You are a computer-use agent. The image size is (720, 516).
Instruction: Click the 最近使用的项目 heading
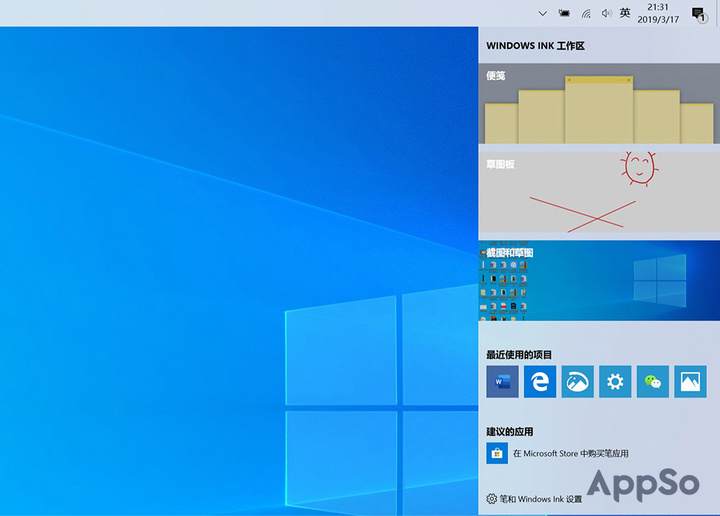[x=519, y=355]
